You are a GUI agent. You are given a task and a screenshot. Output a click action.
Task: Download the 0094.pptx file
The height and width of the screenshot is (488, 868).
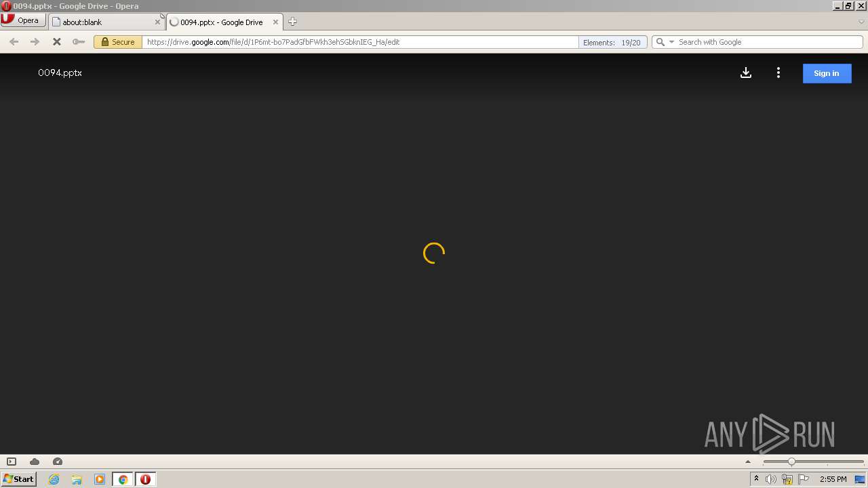(746, 73)
